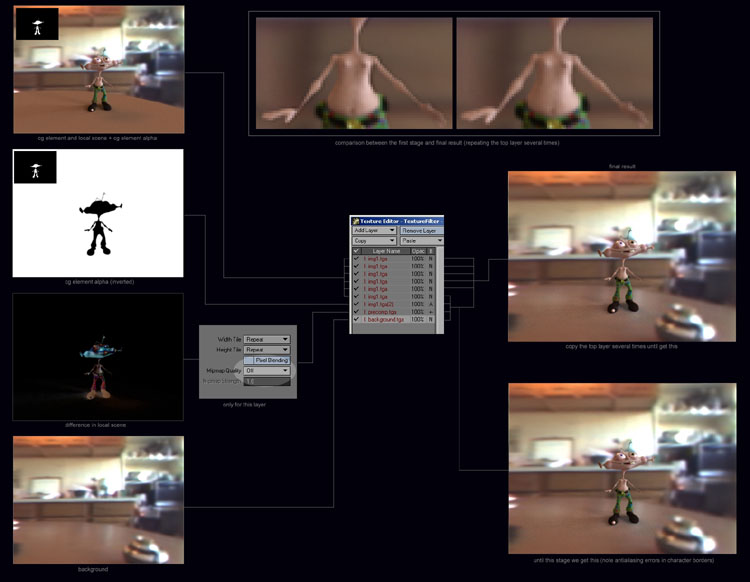The width and height of the screenshot is (750, 582).
Task: Click the Texture Editor window title icon
Action: (x=355, y=221)
